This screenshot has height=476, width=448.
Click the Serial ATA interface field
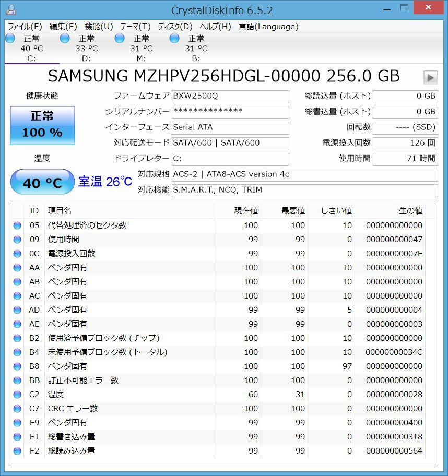pos(230,128)
